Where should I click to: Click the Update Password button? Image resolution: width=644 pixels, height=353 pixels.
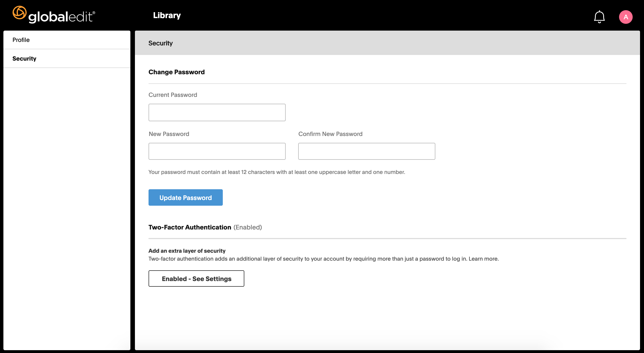tap(185, 197)
